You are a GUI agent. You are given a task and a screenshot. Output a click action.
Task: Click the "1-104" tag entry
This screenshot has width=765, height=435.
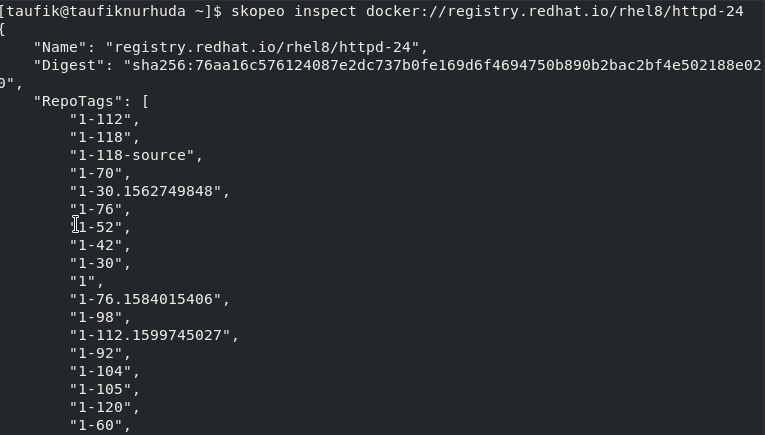tap(101, 372)
